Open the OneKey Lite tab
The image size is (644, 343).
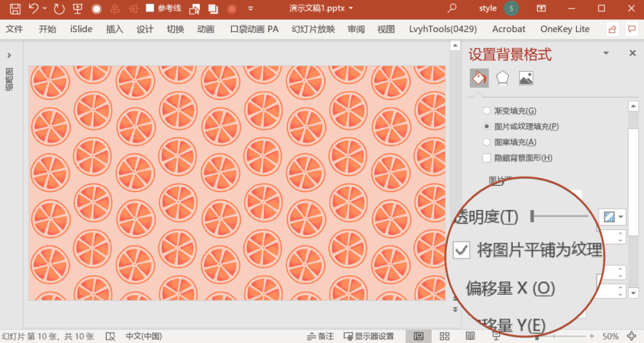pyautogui.click(x=565, y=29)
